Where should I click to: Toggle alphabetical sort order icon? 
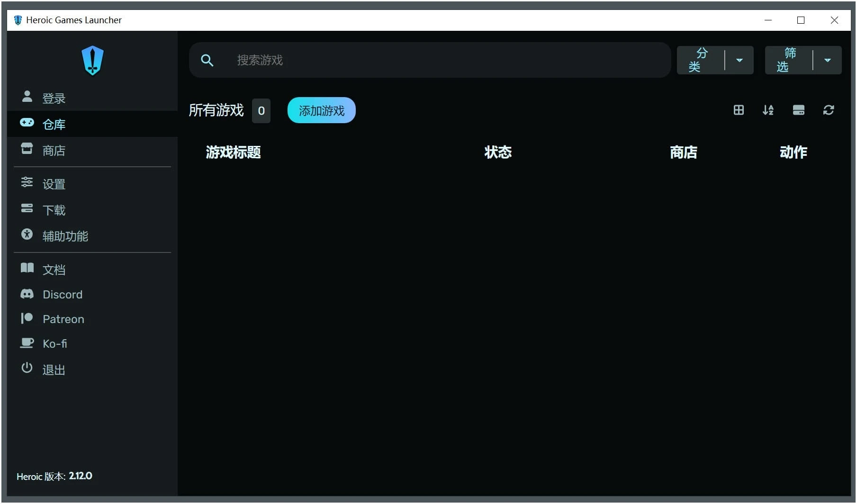point(768,110)
